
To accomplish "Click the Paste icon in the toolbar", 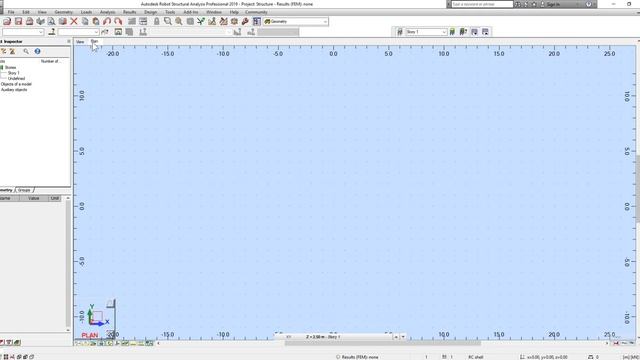I will pyautogui.click(x=96, y=21).
